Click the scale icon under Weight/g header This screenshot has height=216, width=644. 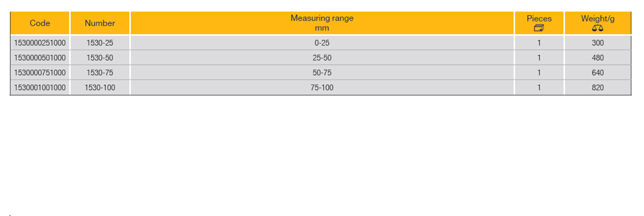point(598,28)
